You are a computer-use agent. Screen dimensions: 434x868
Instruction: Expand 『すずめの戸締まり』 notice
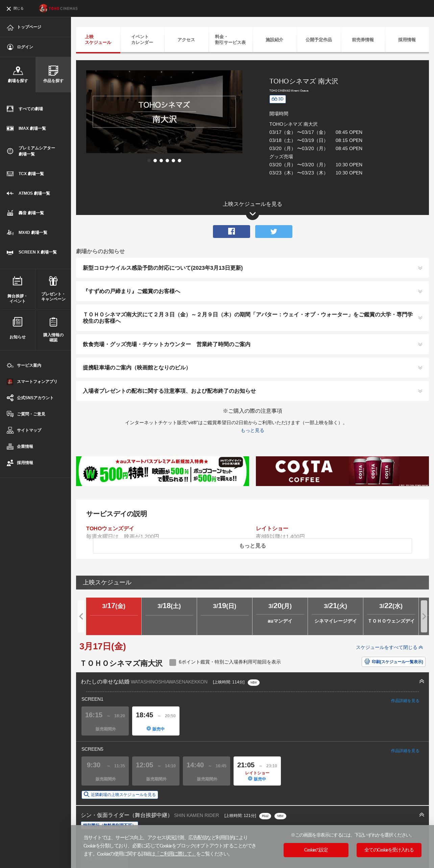[252, 291]
